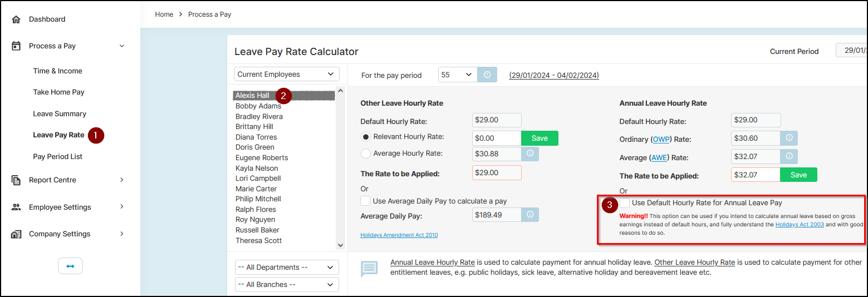
Task: Collapse the Process a Pay chevron
Action: coord(122,46)
